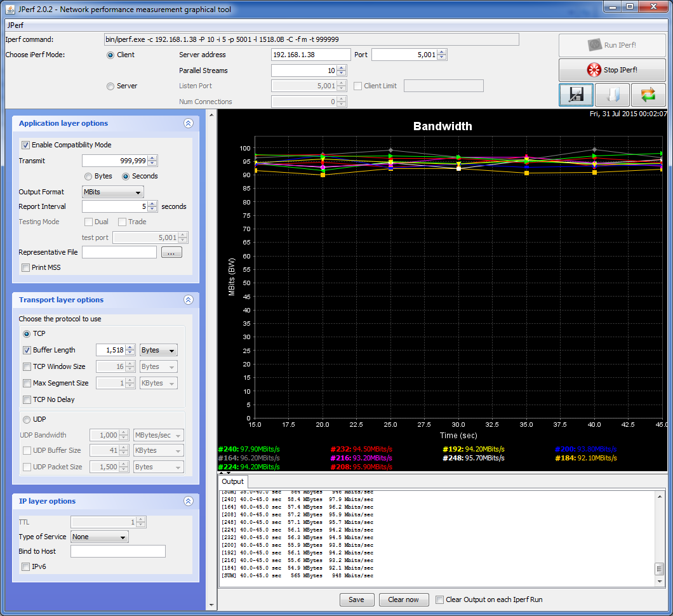Collapse the Application layer options panel
The height and width of the screenshot is (616, 673).
click(x=188, y=124)
